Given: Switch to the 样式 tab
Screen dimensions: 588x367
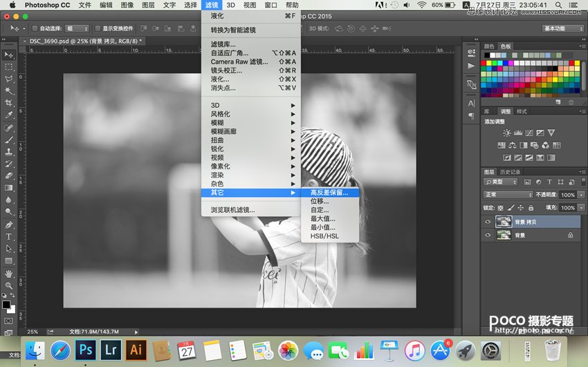Looking at the screenshot, I should click(x=522, y=111).
